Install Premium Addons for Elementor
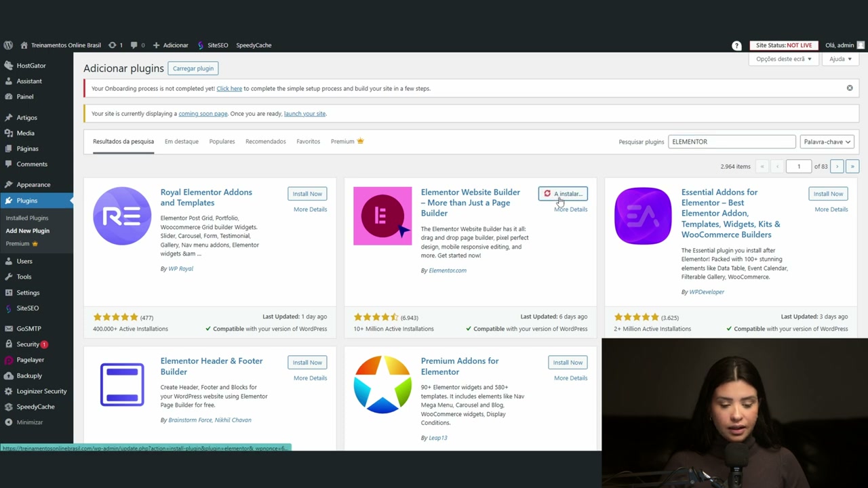 (x=568, y=363)
